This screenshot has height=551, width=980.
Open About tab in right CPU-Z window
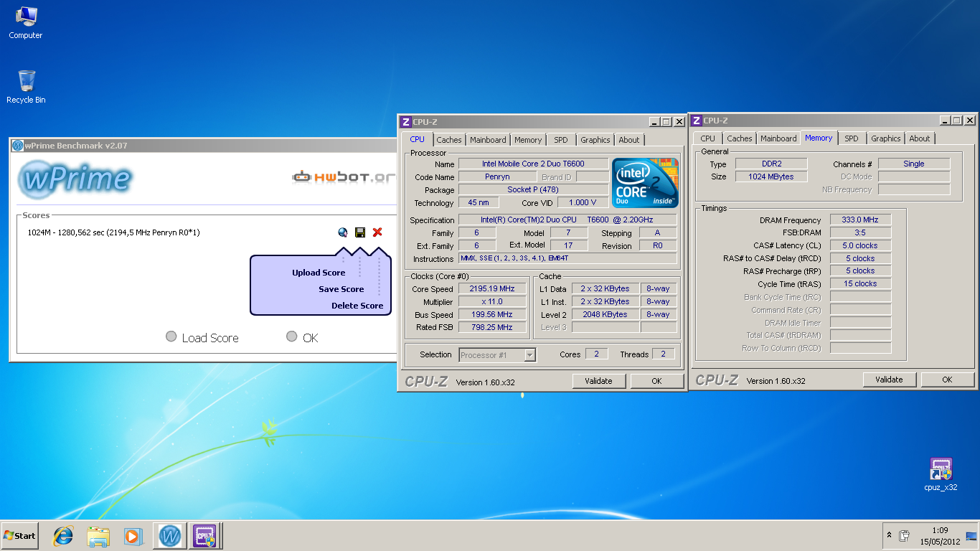point(920,138)
